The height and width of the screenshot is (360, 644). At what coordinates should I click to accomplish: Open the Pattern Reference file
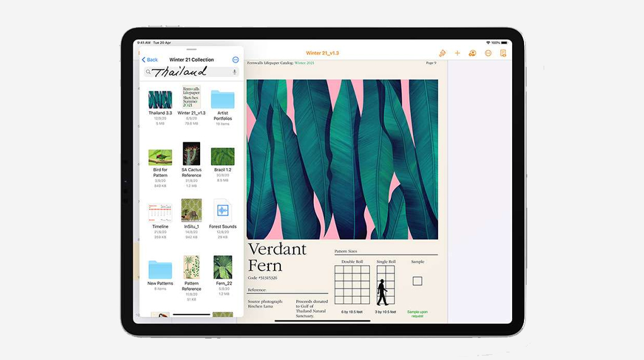[x=191, y=267]
